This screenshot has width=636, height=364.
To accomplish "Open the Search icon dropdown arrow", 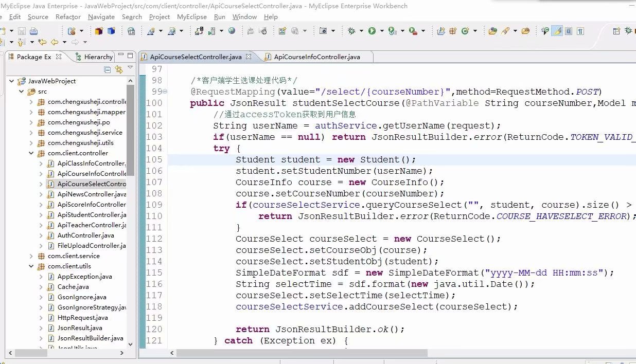I will (x=515, y=31).
